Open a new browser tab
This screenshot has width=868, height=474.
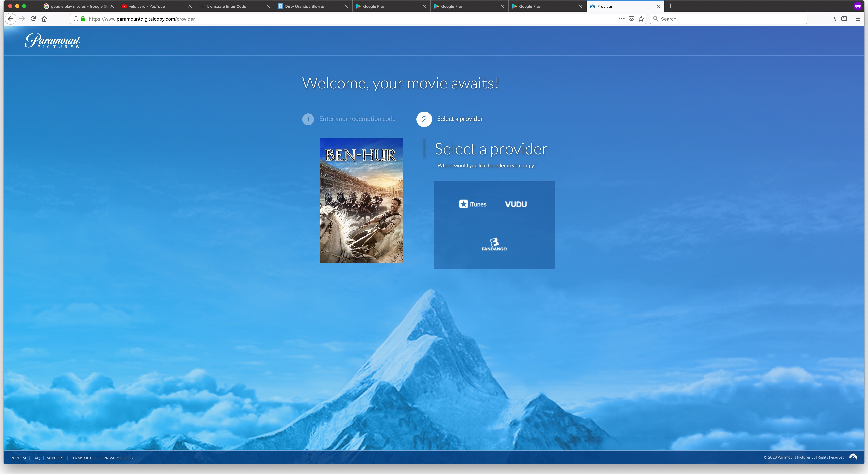click(x=670, y=6)
